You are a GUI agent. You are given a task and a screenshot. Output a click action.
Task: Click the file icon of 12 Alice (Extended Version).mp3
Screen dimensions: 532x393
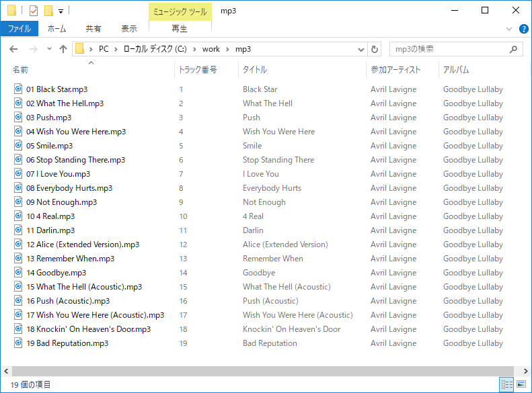(x=18, y=245)
